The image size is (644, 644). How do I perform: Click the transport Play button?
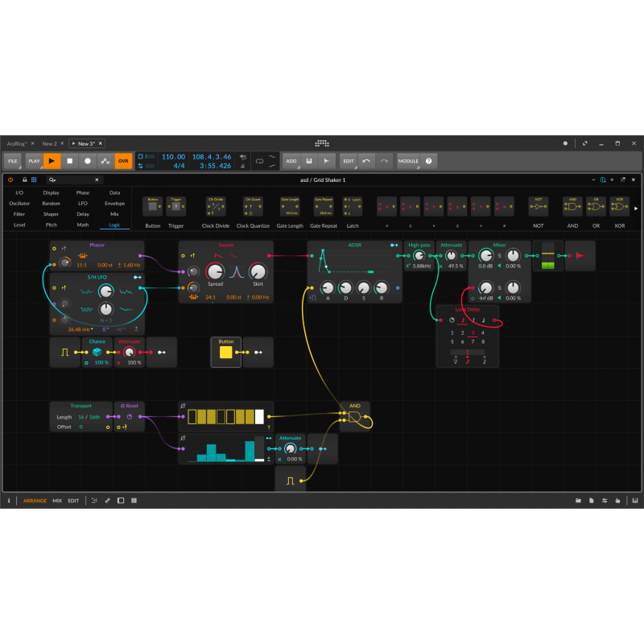point(52,161)
